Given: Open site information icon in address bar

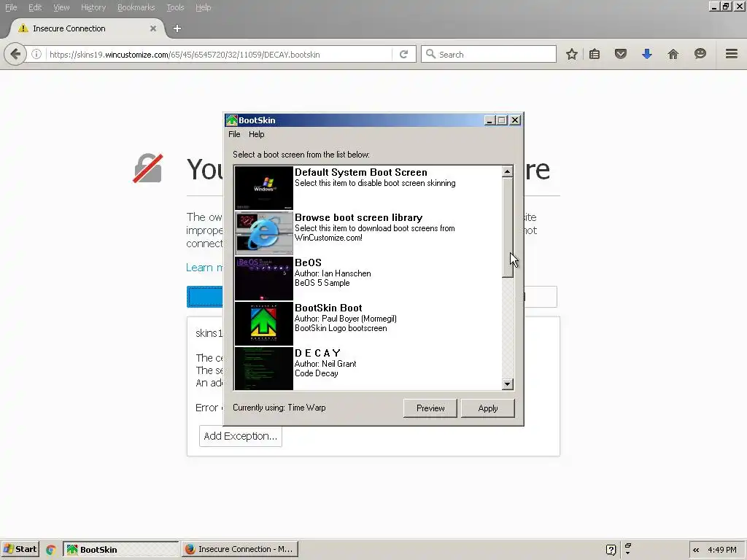Looking at the screenshot, I should [36, 54].
